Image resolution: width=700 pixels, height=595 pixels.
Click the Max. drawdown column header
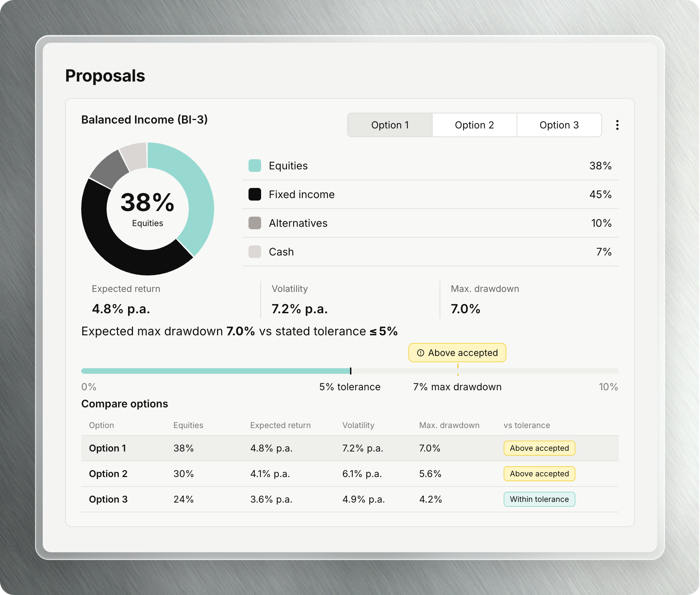click(449, 425)
